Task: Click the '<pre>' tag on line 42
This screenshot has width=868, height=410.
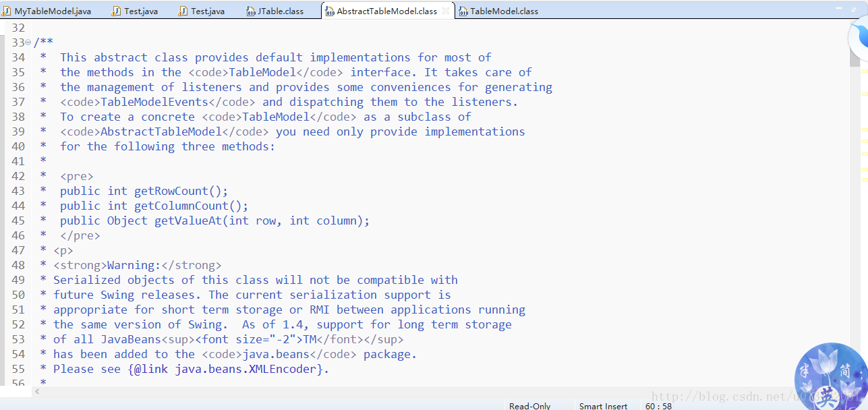Action: tap(77, 176)
